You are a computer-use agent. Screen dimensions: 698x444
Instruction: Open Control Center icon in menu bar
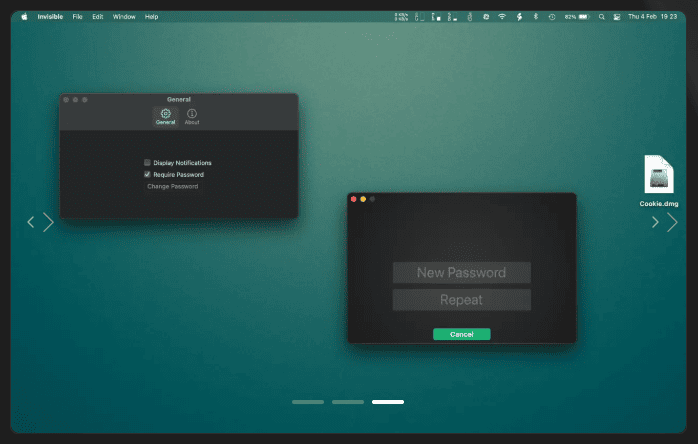coord(617,17)
